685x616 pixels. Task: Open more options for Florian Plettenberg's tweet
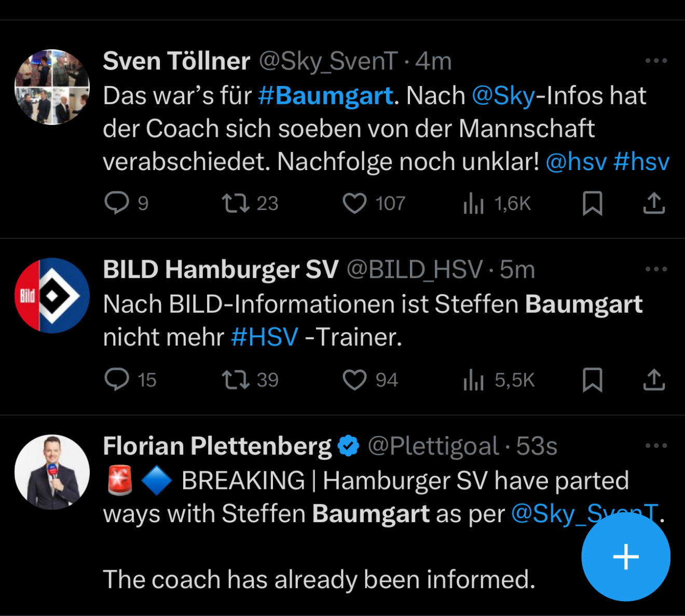click(x=656, y=446)
